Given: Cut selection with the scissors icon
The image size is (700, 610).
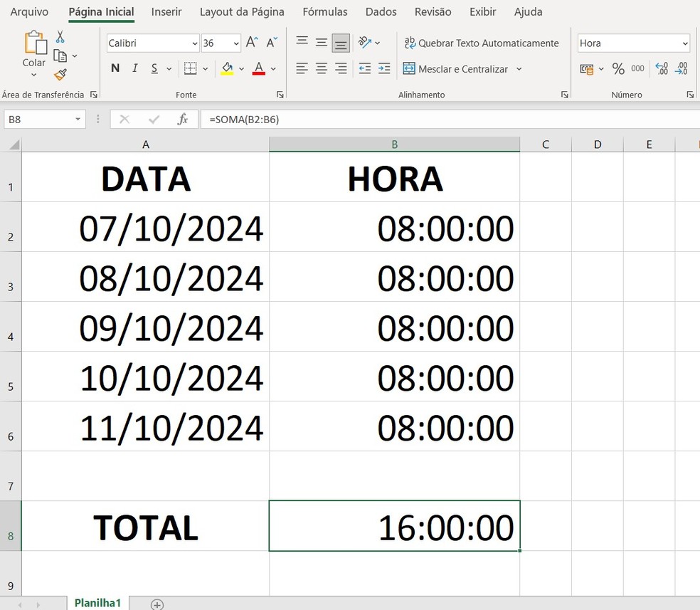Looking at the screenshot, I should [x=60, y=36].
